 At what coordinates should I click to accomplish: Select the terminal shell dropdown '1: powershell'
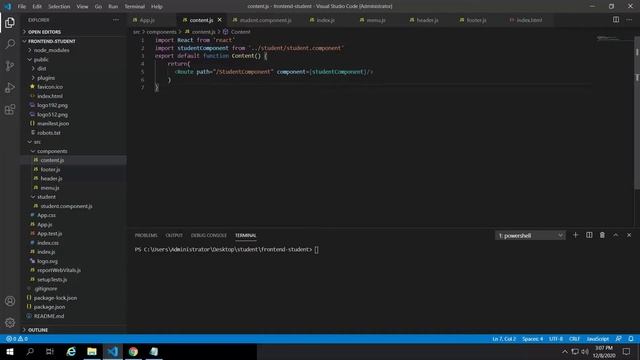530,236
